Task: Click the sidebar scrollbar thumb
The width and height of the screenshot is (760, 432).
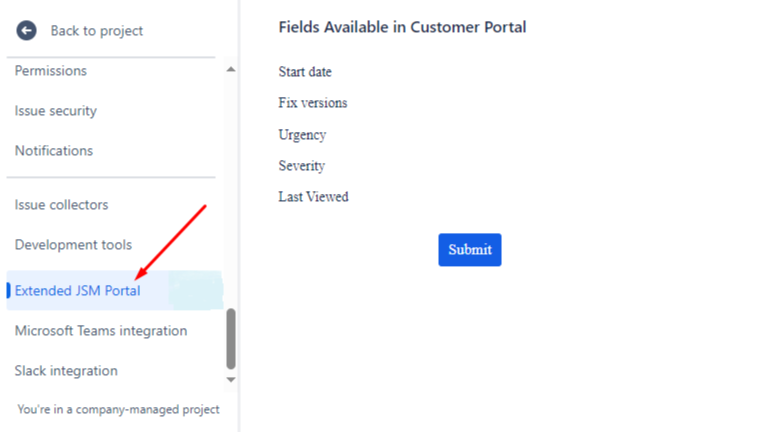Action: point(231,338)
